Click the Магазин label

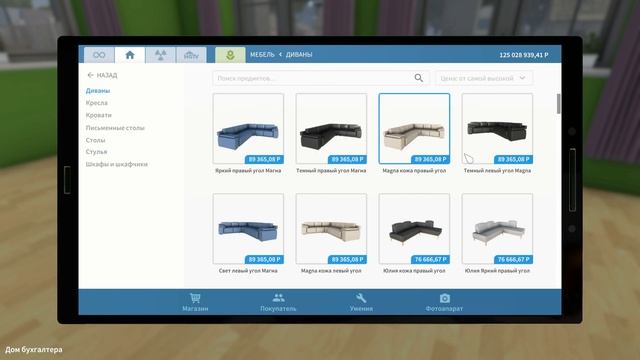click(195, 309)
